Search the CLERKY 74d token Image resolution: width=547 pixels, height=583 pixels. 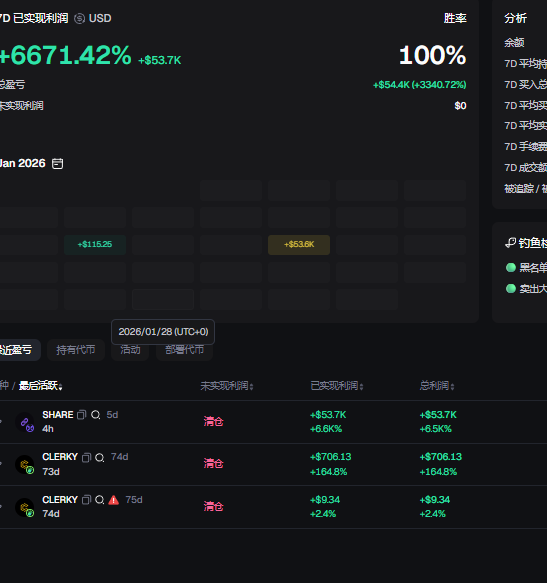(x=99, y=457)
